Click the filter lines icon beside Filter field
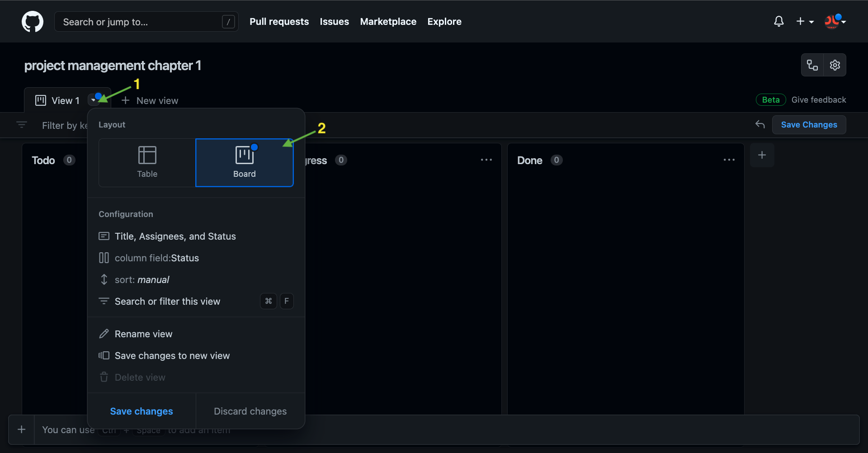This screenshot has width=868, height=453. click(x=22, y=125)
